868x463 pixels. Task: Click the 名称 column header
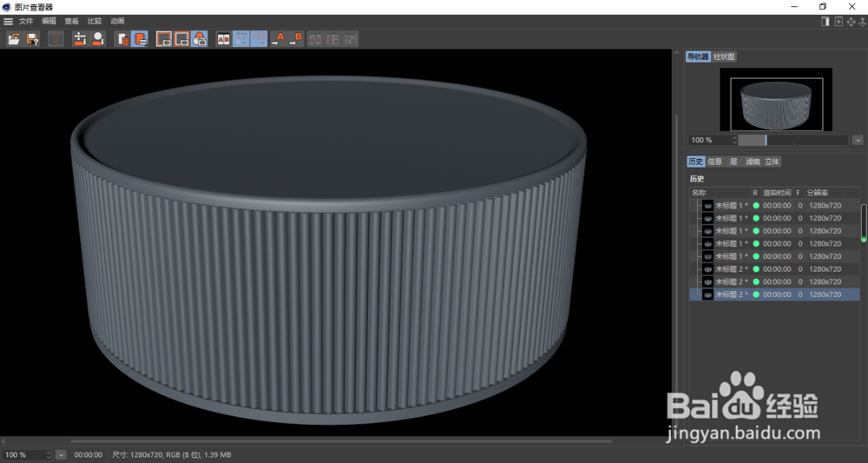point(720,193)
